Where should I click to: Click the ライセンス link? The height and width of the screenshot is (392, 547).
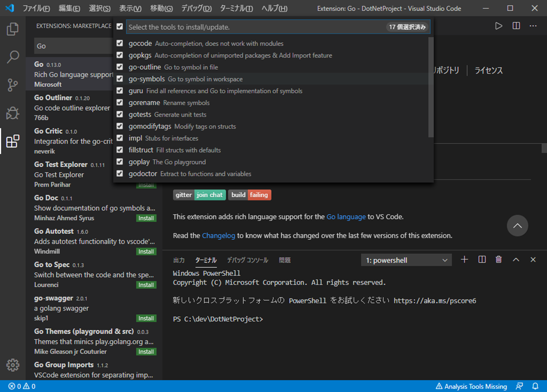488,70
